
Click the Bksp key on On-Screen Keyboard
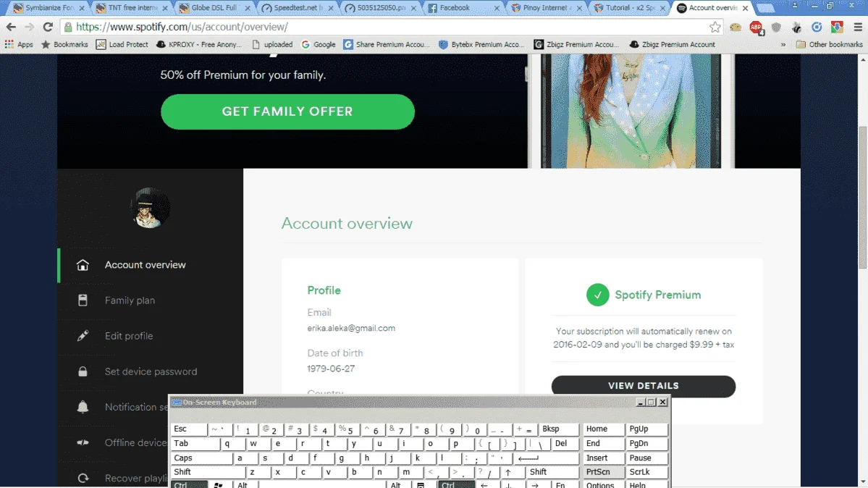coord(559,429)
